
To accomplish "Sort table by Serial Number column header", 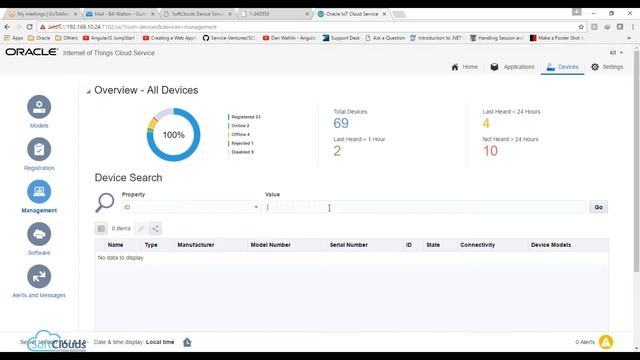I will [349, 245].
